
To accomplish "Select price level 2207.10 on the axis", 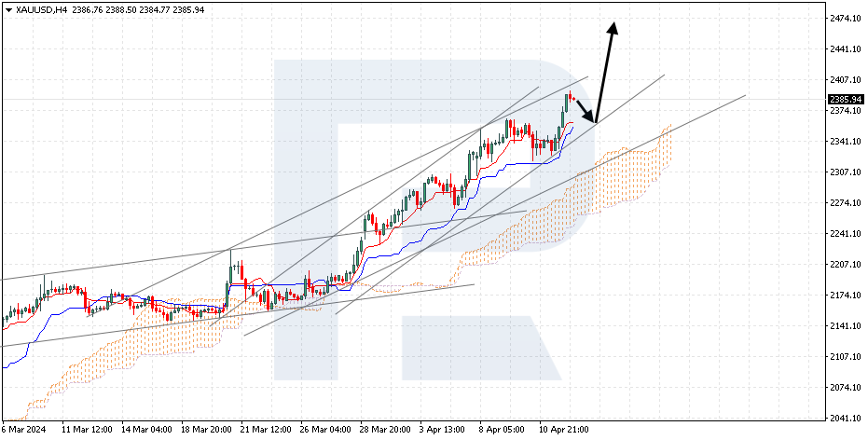I will point(846,265).
